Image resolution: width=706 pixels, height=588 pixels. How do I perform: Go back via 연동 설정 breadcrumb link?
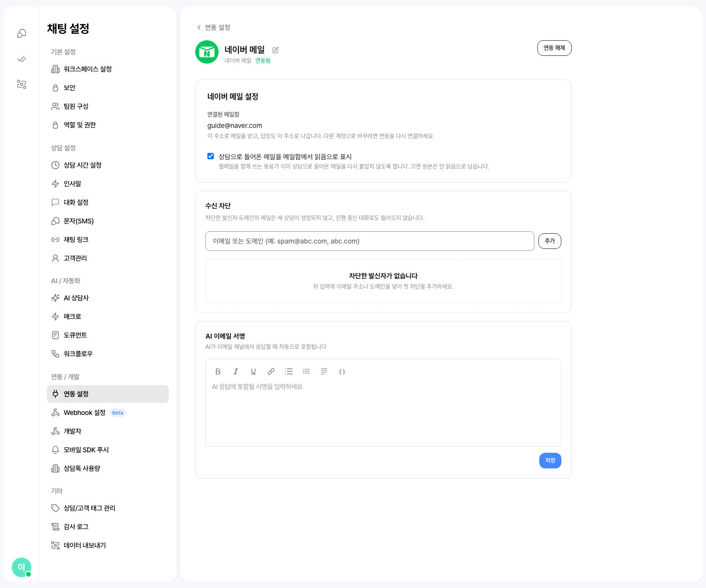click(x=218, y=27)
